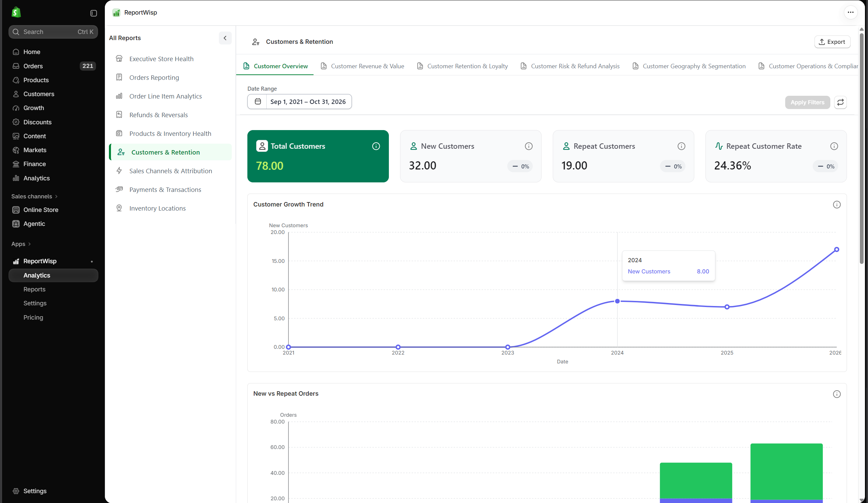Click the Finance icon in sidebar
Screen dimensions: 868x503
tap(16, 164)
